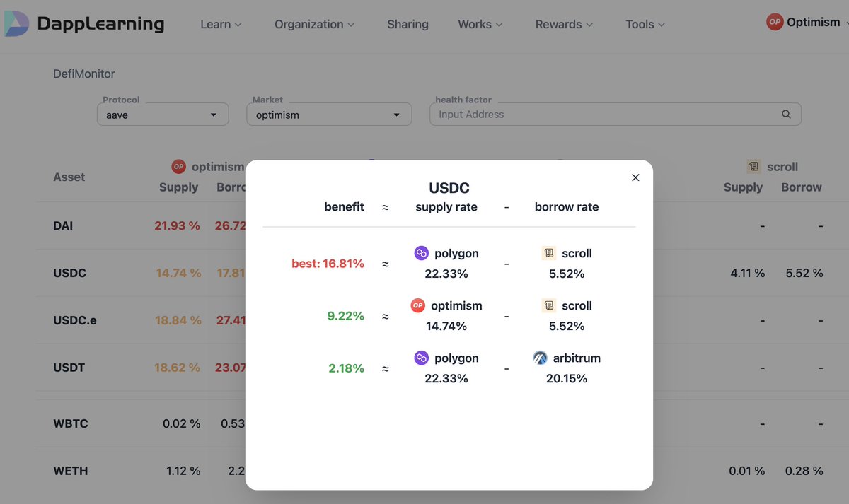Click the polygon icon in 2.18% row

pyautogui.click(x=422, y=358)
